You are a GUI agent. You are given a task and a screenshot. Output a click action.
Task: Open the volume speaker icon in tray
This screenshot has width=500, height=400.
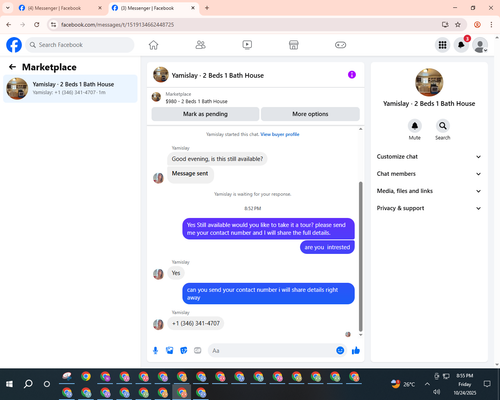[x=437, y=392]
